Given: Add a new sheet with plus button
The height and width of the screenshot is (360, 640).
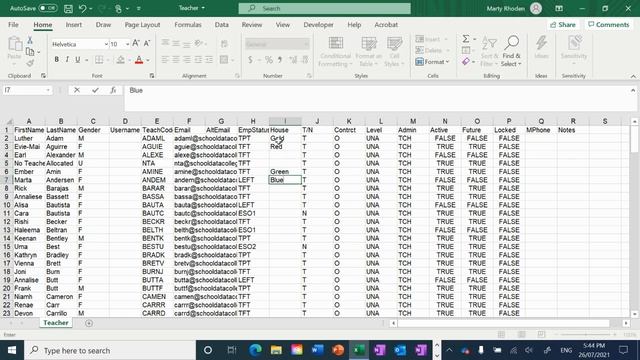Looking at the screenshot, I should coord(89,323).
